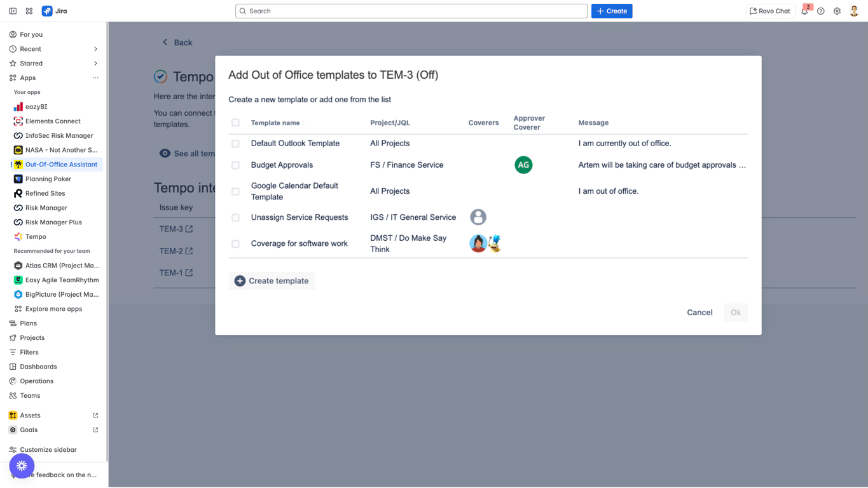The height and width of the screenshot is (488, 868).
Task: Click the AG approver coverer avatar
Action: (523, 165)
